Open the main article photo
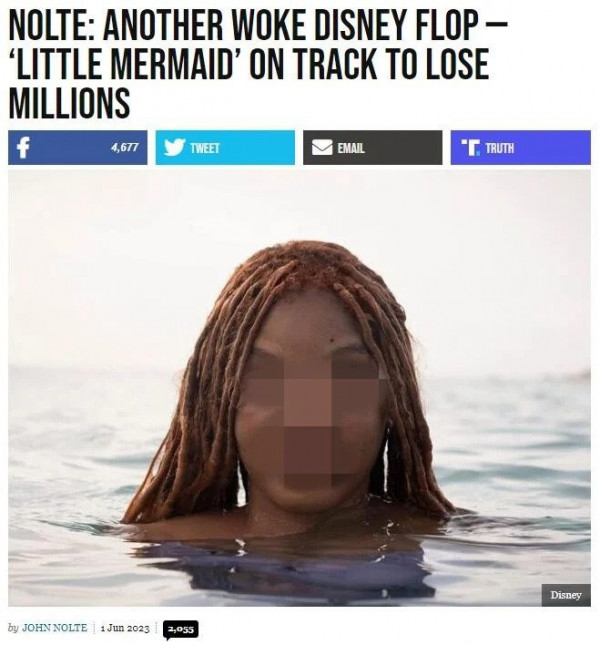 pyautogui.click(x=299, y=388)
